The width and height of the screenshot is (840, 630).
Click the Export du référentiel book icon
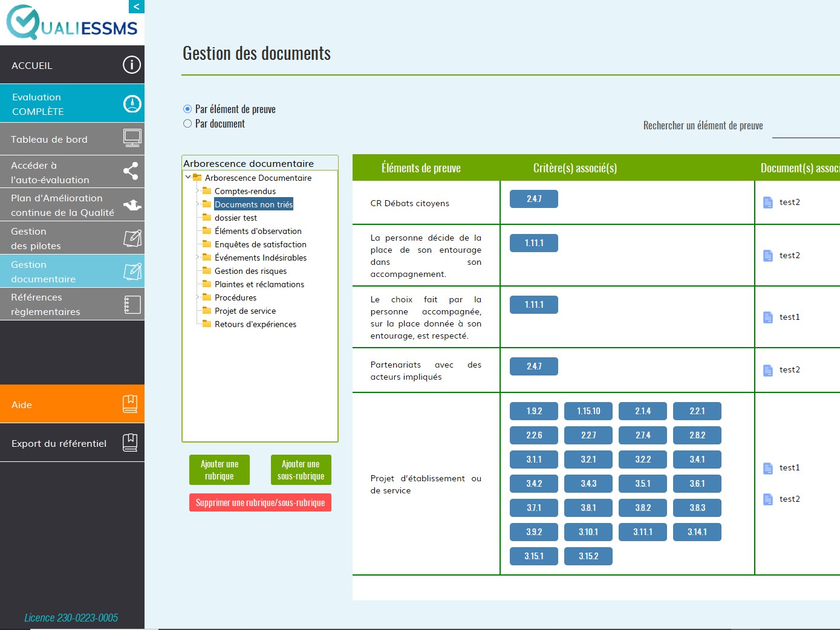(x=130, y=443)
